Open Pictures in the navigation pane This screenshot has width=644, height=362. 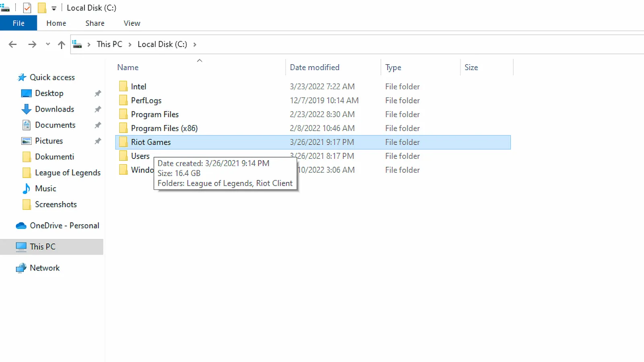[x=49, y=141]
